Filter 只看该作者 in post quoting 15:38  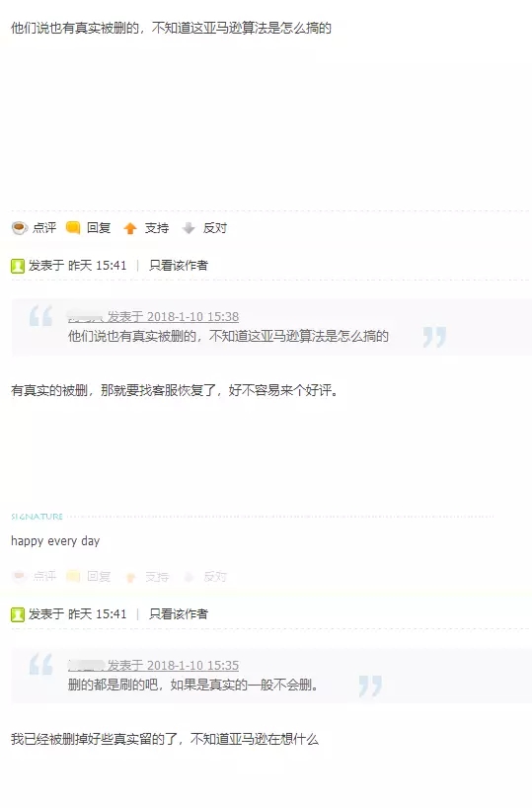click(x=179, y=266)
